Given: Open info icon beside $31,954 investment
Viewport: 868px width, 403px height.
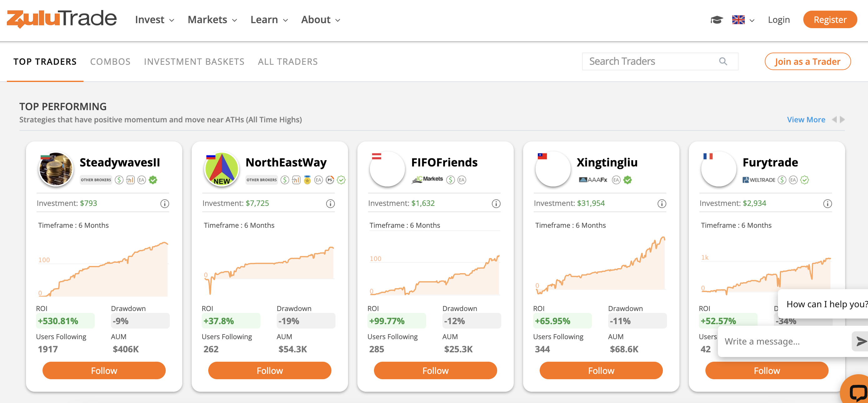Looking at the screenshot, I should pos(662,203).
